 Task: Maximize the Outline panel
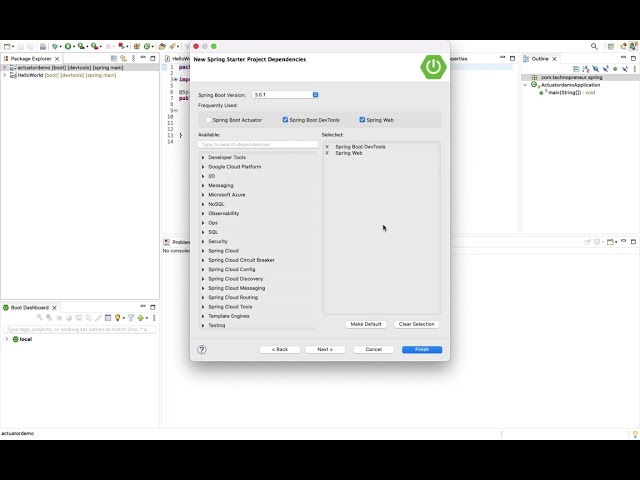[633, 58]
